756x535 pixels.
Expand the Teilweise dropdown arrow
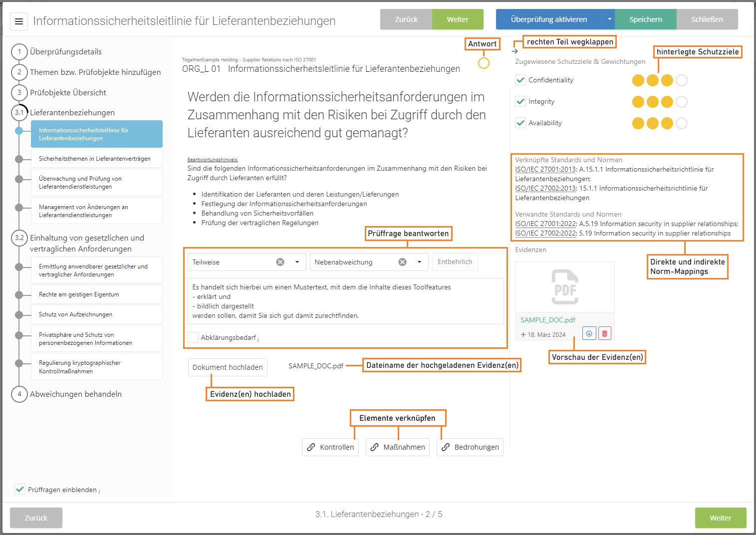tap(297, 262)
